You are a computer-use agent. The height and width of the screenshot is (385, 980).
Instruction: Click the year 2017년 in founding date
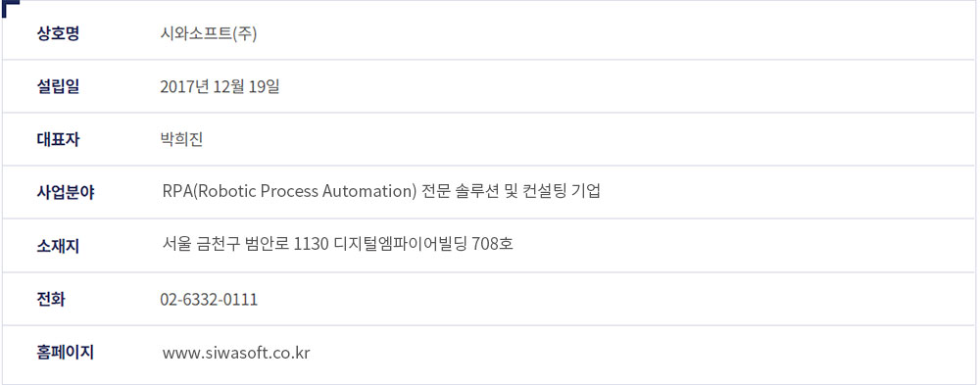(184, 87)
